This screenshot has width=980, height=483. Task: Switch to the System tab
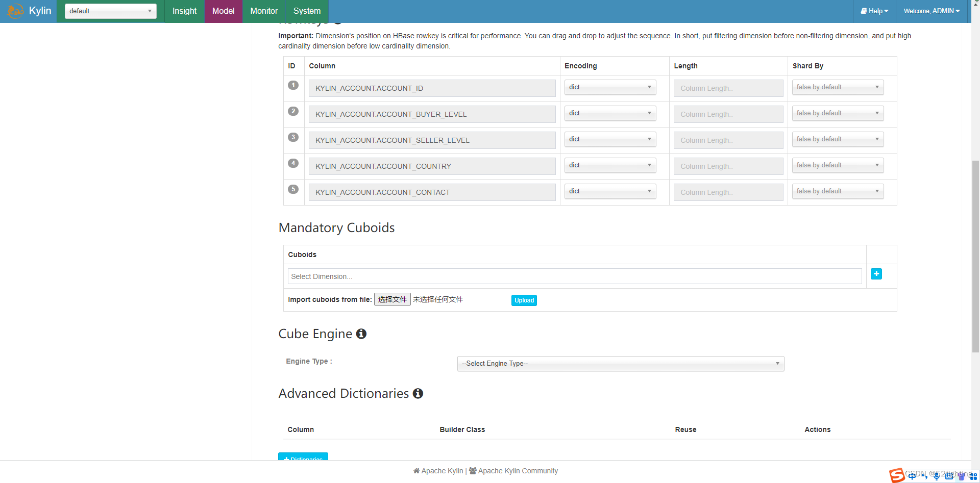coord(307,11)
